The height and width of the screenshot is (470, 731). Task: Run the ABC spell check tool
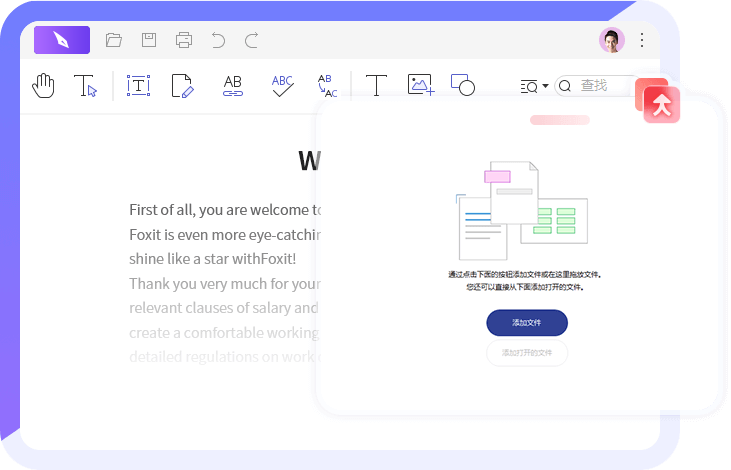pyautogui.click(x=283, y=86)
